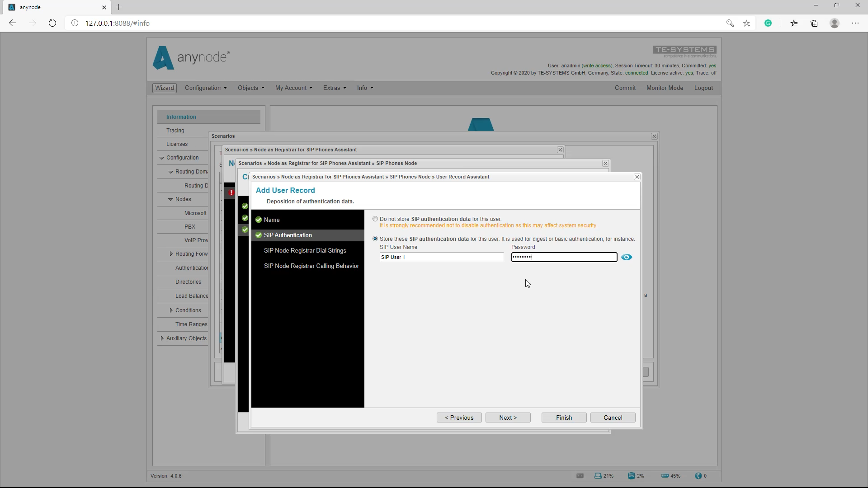Select the Name wizard step
This screenshot has width=868, height=488.
pos(307,220)
